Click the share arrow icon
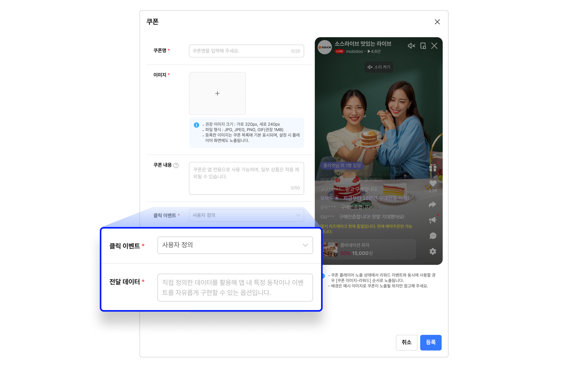The height and width of the screenshot is (368, 588). 433,205
